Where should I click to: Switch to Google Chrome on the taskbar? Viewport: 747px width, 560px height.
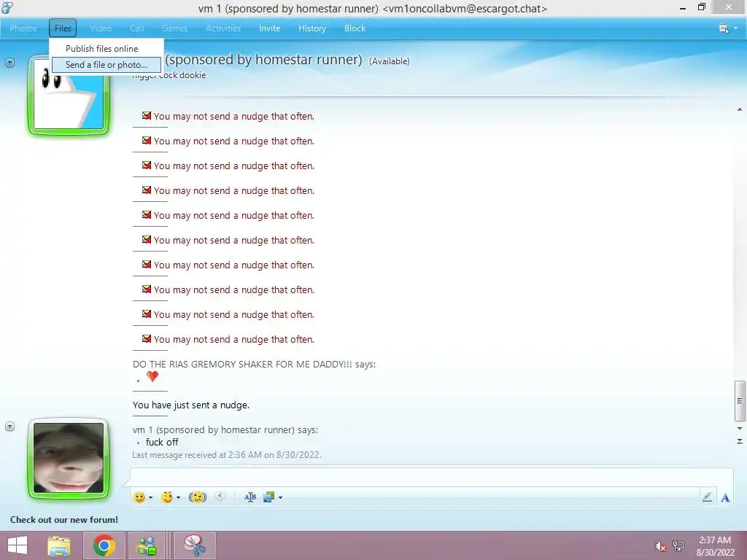[x=104, y=545]
